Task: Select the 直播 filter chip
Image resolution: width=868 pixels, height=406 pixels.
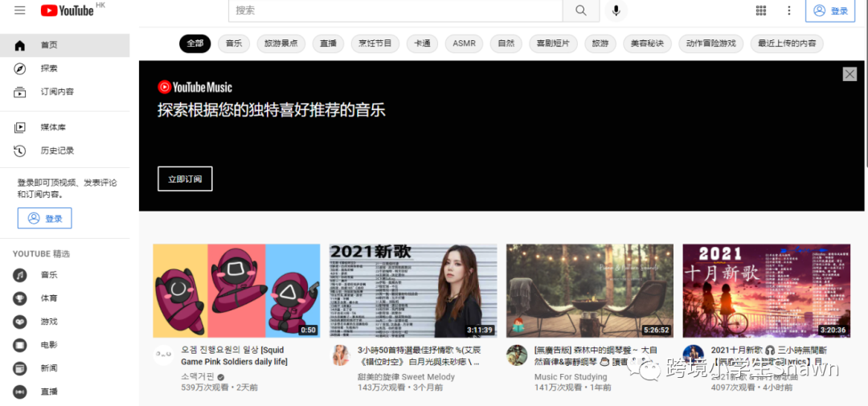Action: [328, 43]
